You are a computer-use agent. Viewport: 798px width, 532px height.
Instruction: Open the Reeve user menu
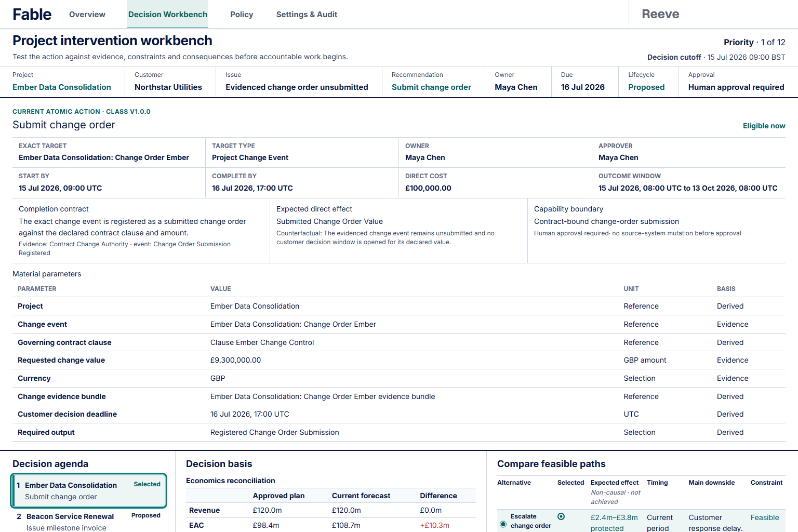(660, 14)
